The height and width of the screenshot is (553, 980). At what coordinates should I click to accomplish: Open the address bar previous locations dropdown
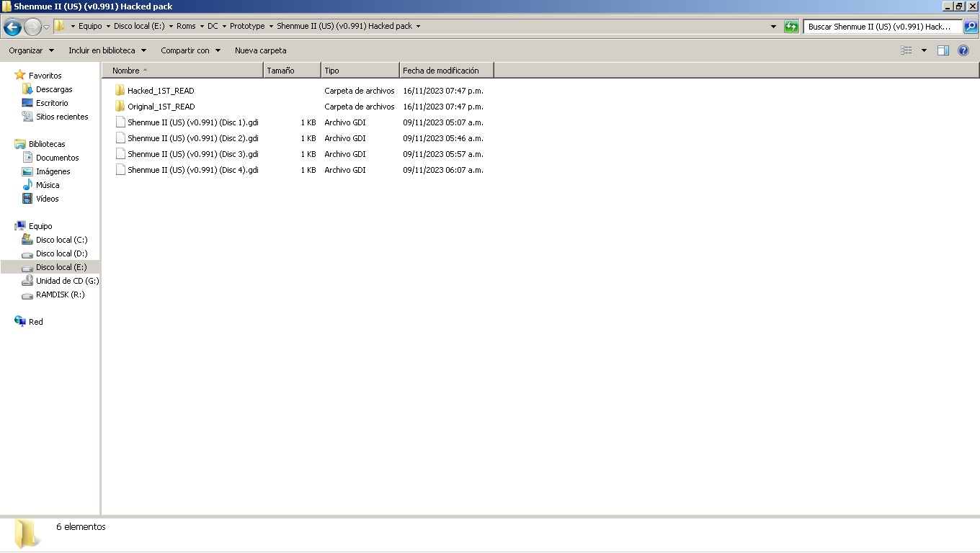click(x=773, y=27)
